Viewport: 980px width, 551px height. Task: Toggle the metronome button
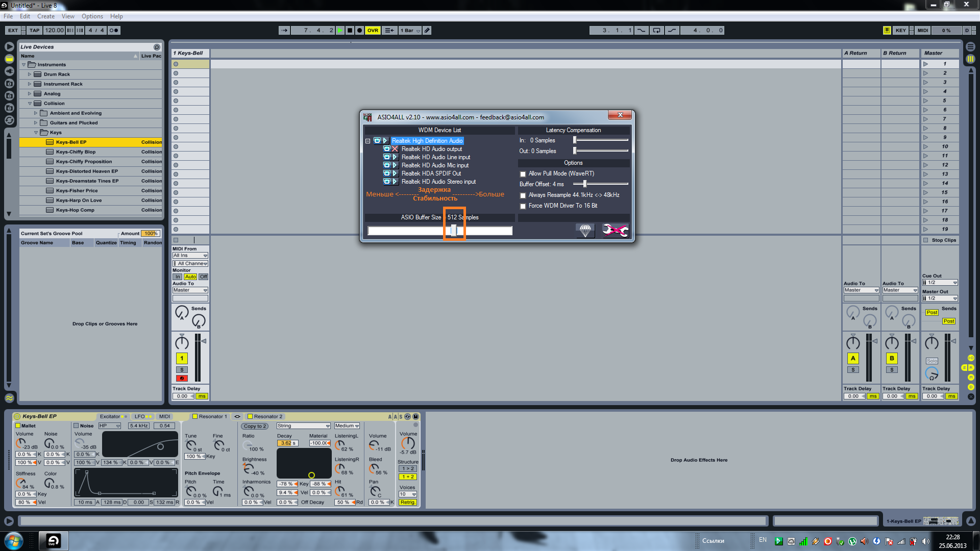tap(114, 31)
